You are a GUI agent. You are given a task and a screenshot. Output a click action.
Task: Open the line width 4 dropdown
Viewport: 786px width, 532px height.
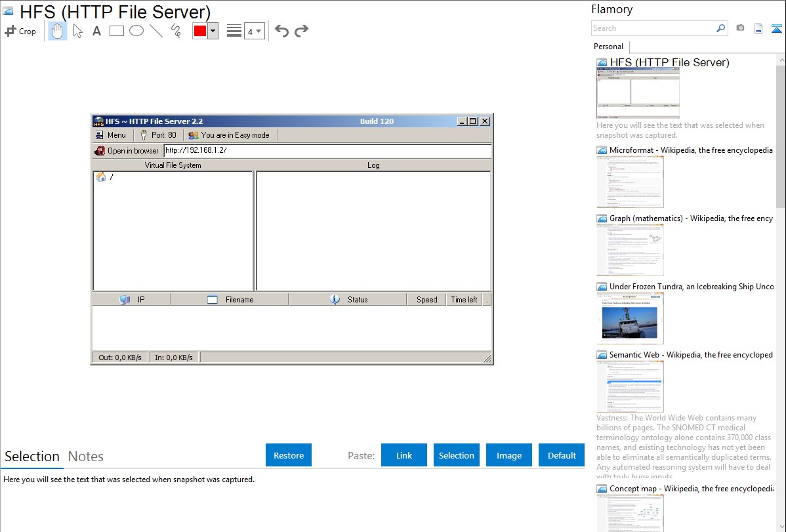click(x=255, y=31)
